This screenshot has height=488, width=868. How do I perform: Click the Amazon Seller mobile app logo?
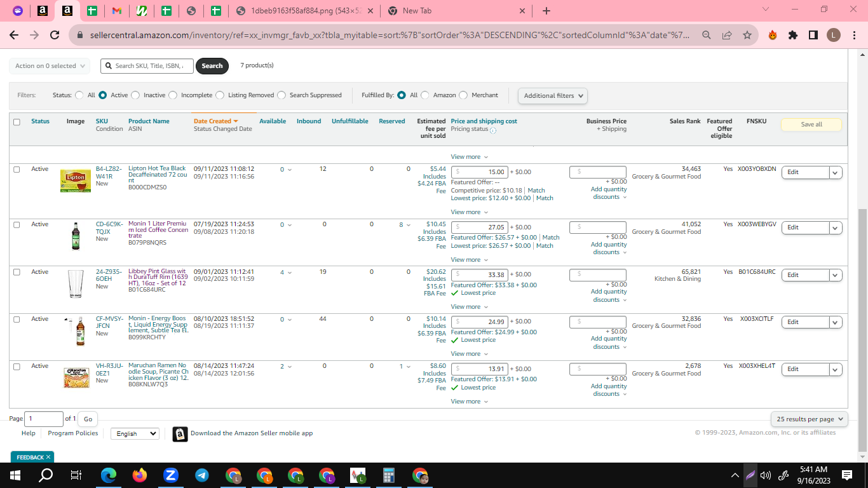(180, 434)
